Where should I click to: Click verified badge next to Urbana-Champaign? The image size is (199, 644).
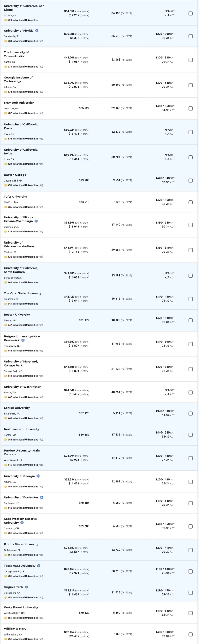[x=36, y=221]
